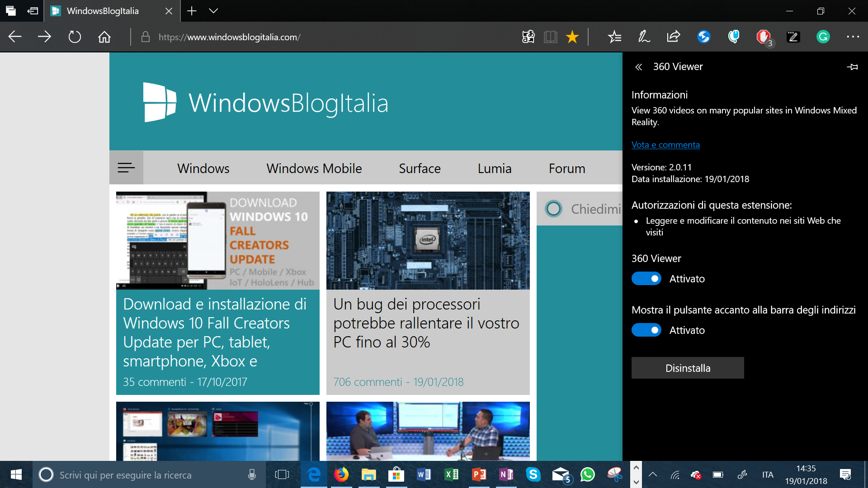Open Download e installazione di Windows 10 headline
Screen dimensions: 868x488
pyautogui.click(x=215, y=333)
